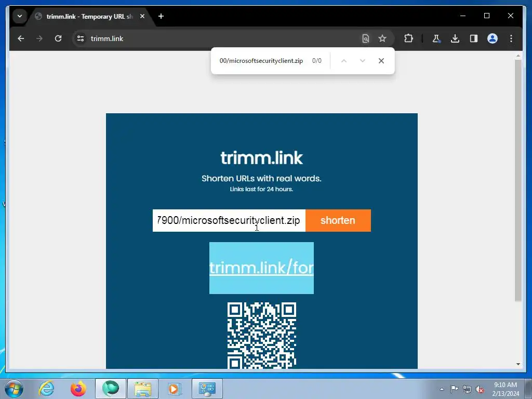Maximize the browser window
The height and width of the screenshot is (399, 532).
pyautogui.click(x=486, y=16)
